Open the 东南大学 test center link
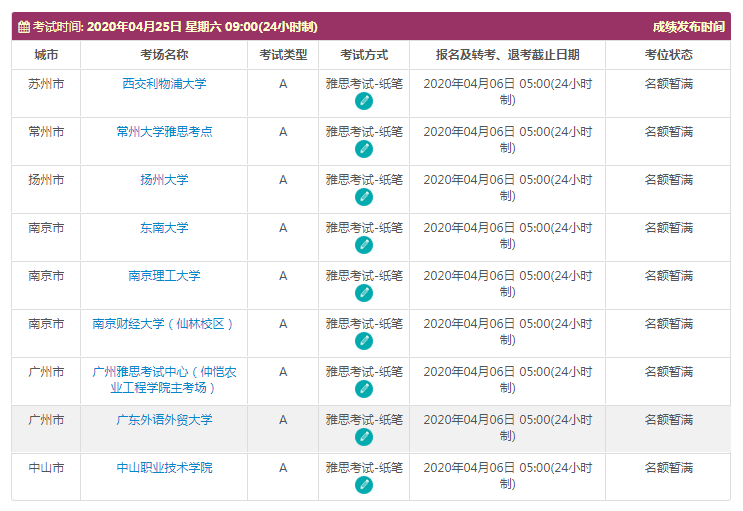Viewport: 743px width, 511px height. [164, 228]
